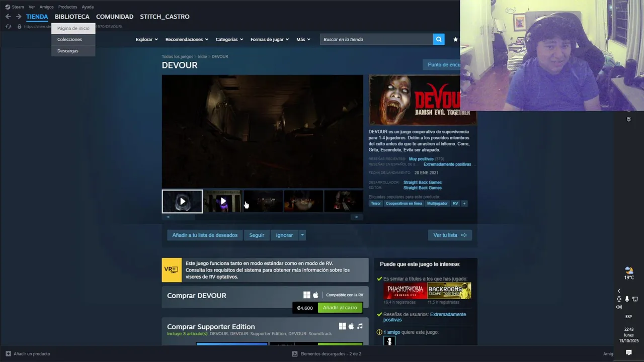Screen dimensions: 644x362
Task: Click the microphone tray icon
Action: point(627,299)
